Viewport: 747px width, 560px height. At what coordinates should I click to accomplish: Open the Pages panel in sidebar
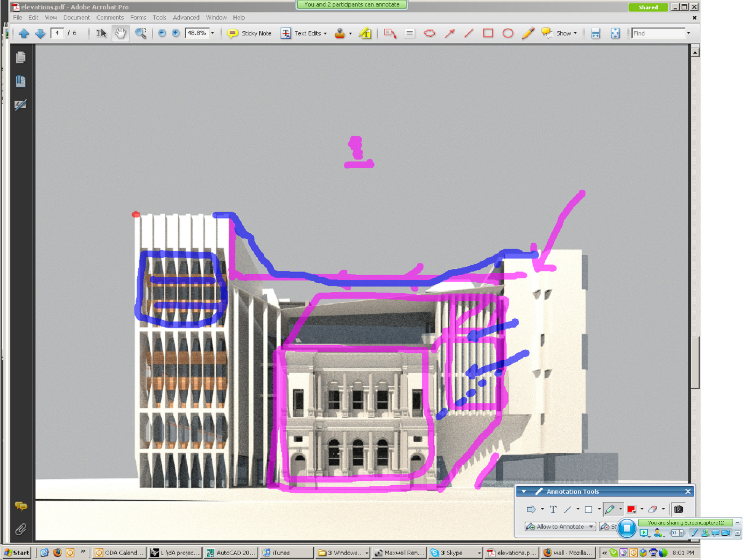click(x=21, y=57)
